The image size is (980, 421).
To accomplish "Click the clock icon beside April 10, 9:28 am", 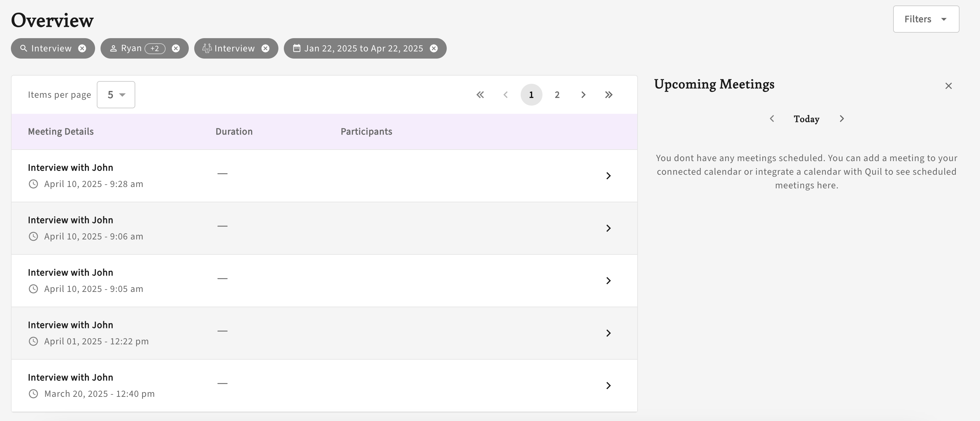I will (x=33, y=184).
